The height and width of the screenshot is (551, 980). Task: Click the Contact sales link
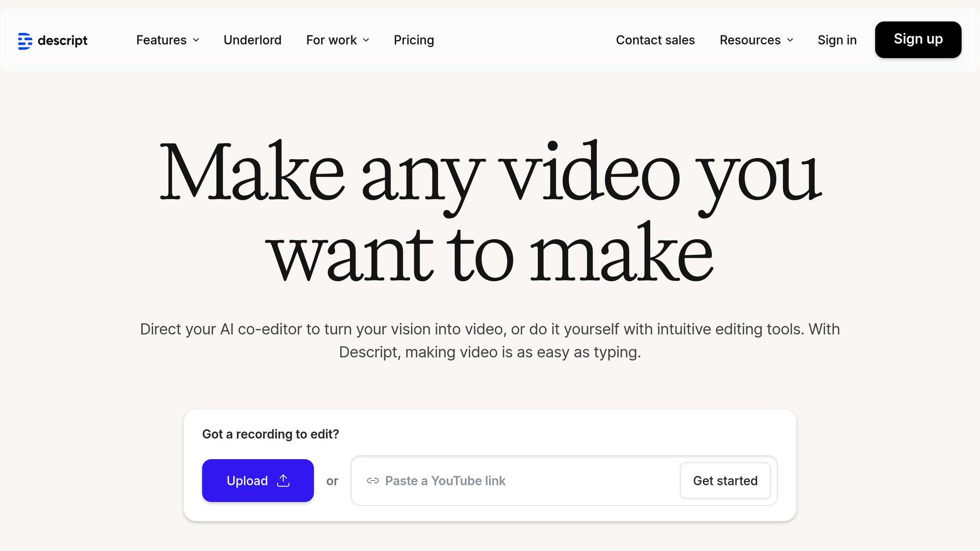pos(655,40)
